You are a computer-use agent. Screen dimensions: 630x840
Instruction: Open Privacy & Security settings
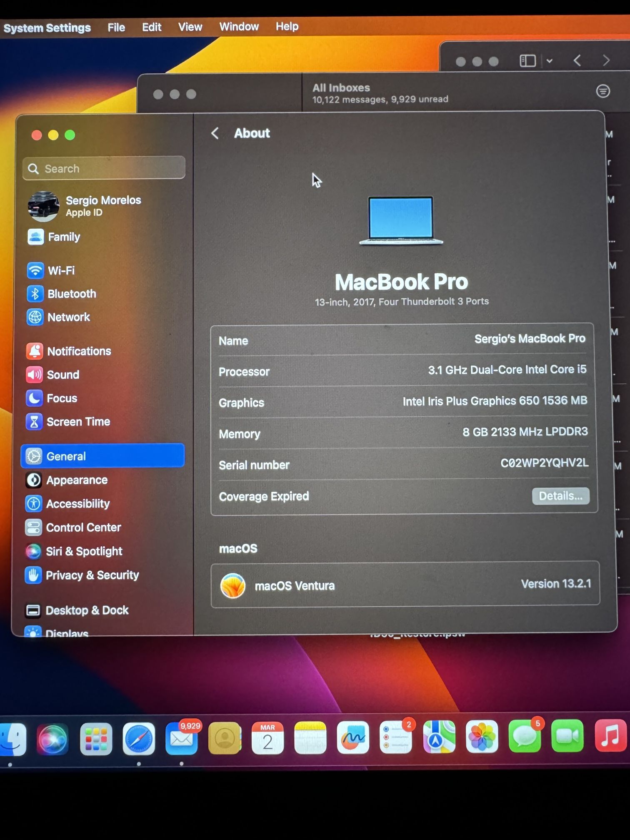tap(92, 575)
